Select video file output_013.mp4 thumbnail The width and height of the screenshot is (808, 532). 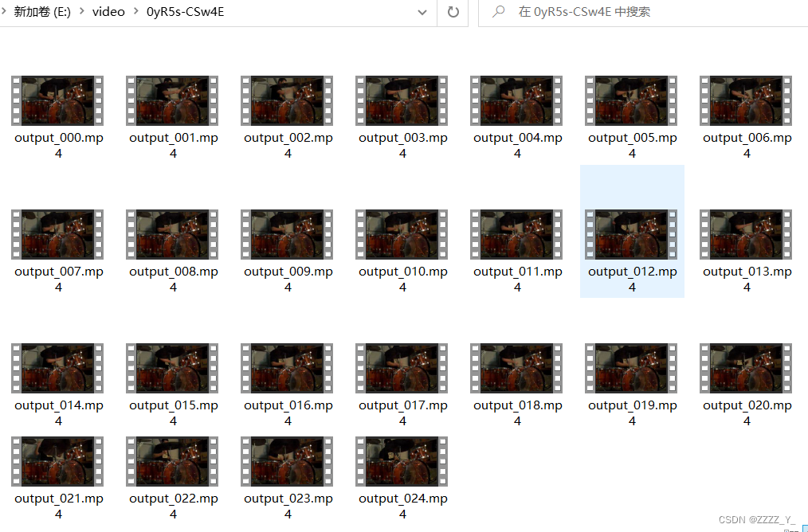click(x=746, y=234)
